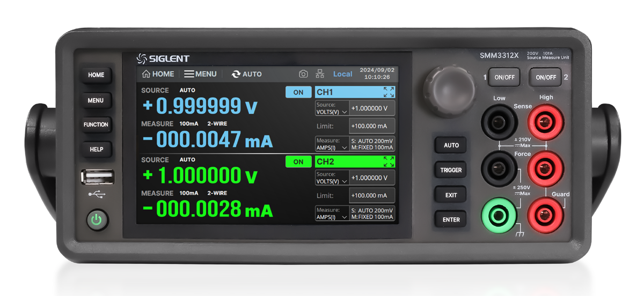This screenshot has width=644, height=296.
Task: Toggle the CH2 output ON indicator
Action: click(298, 162)
